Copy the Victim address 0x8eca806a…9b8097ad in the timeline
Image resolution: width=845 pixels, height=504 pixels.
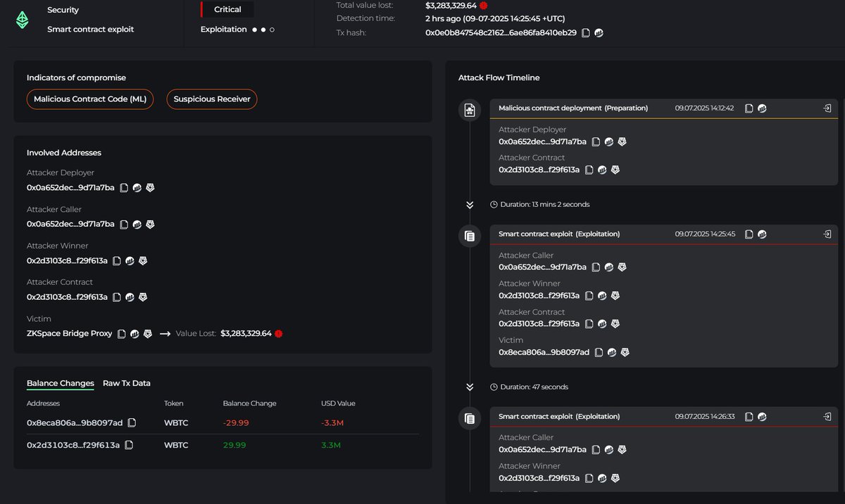(599, 352)
